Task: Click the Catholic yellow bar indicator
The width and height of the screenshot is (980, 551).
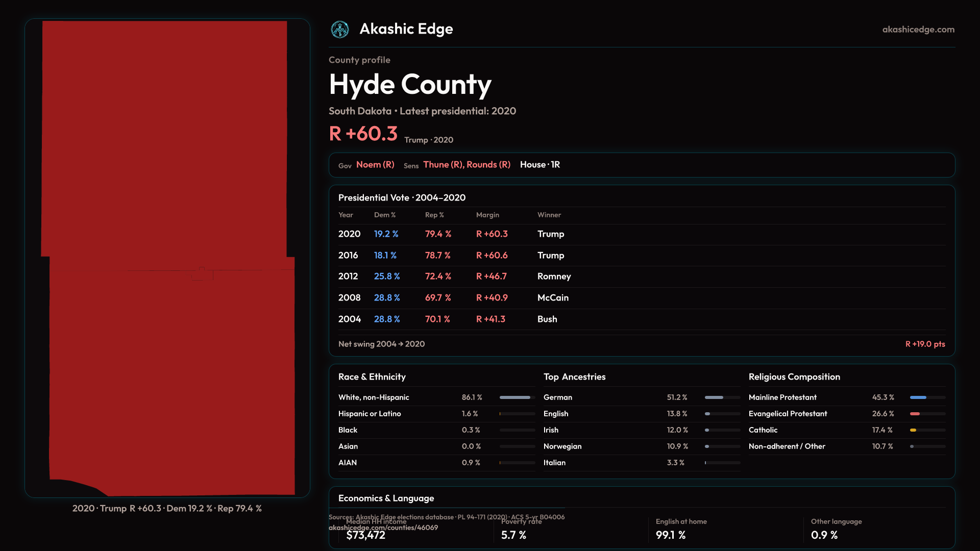Action: point(913,430)
